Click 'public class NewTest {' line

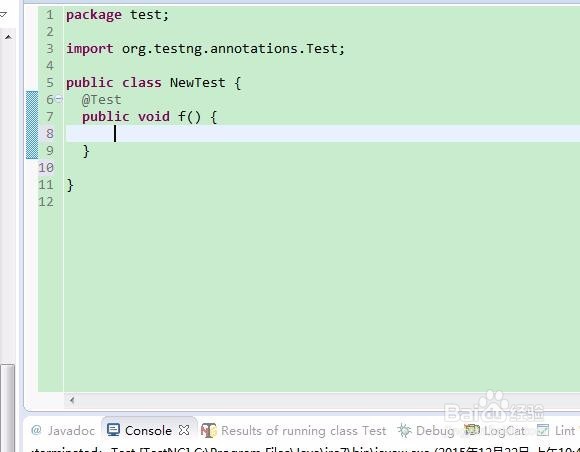(x=154, y=83)
